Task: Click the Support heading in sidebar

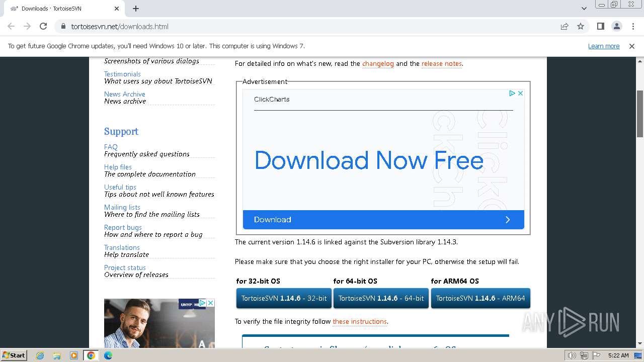Action: click(121, 132)
